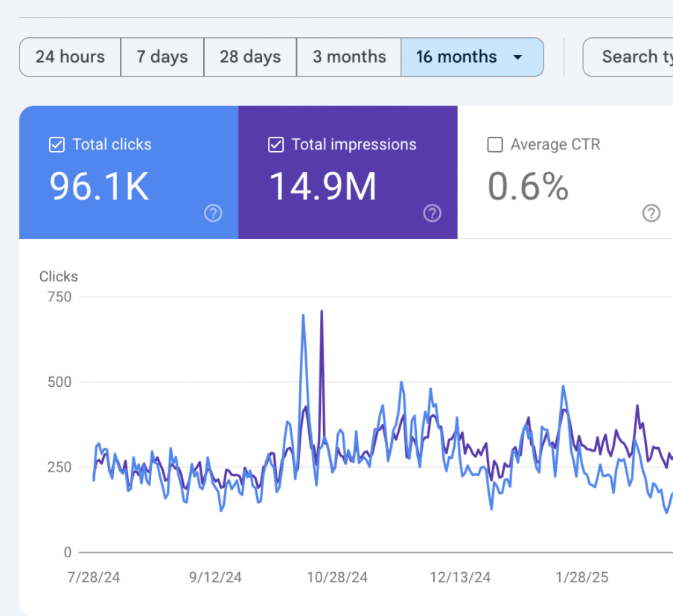Choose the 28 days date range
Viewport: 673px width, 616px height.
[250, 57]
